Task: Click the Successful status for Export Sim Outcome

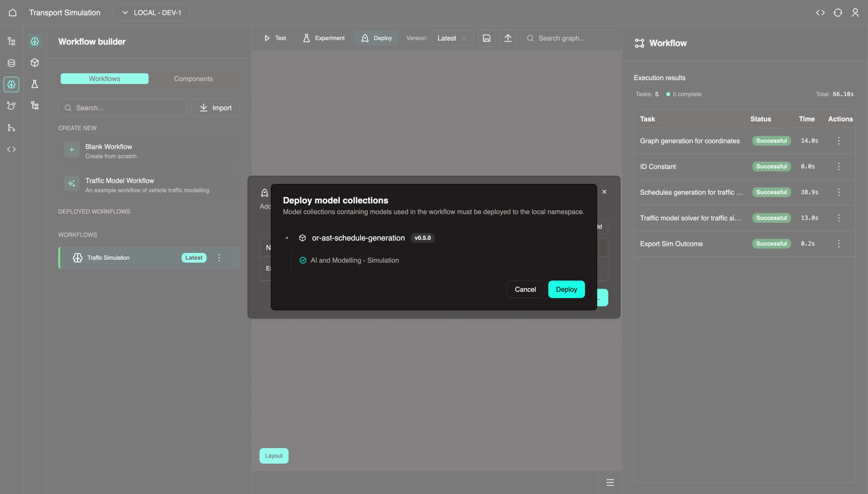Action: tap(771, 244)
